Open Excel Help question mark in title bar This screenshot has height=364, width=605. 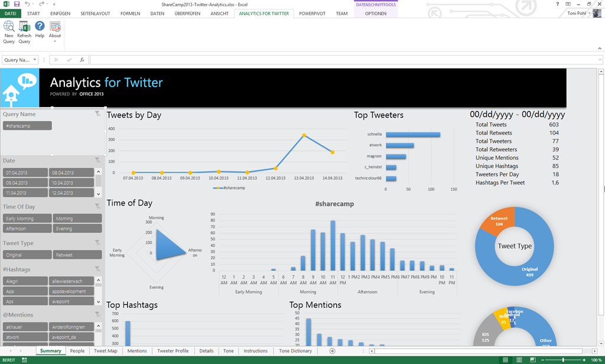click(557, 4)
